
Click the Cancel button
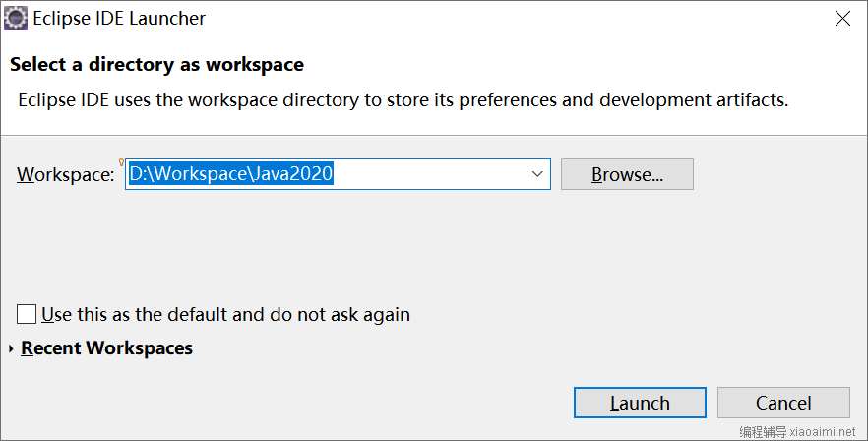point(783,403)
